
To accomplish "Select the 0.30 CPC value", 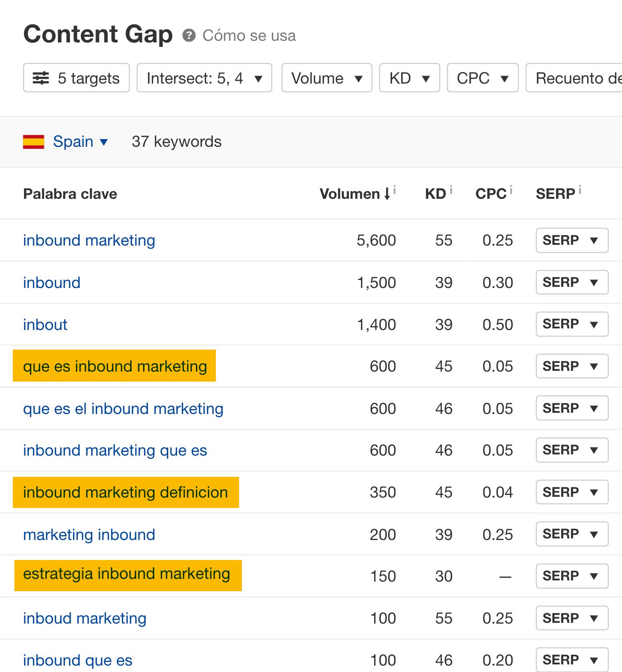I will point(498,282).
